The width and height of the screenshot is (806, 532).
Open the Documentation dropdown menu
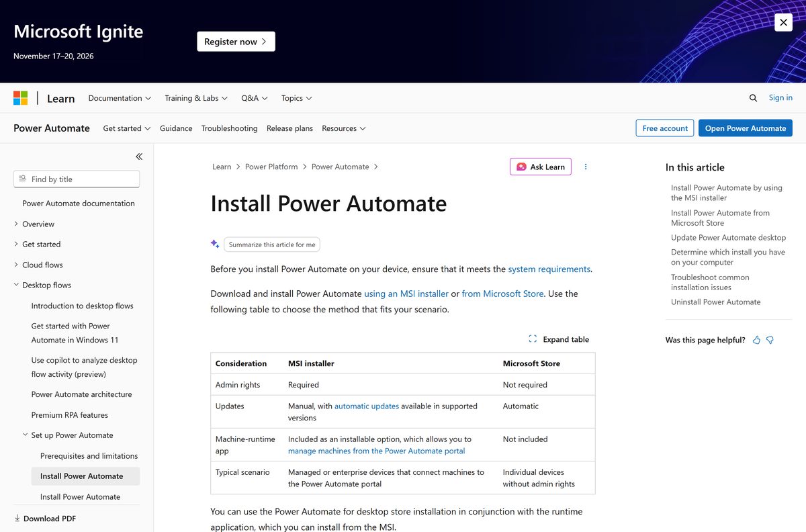[120, 98]
